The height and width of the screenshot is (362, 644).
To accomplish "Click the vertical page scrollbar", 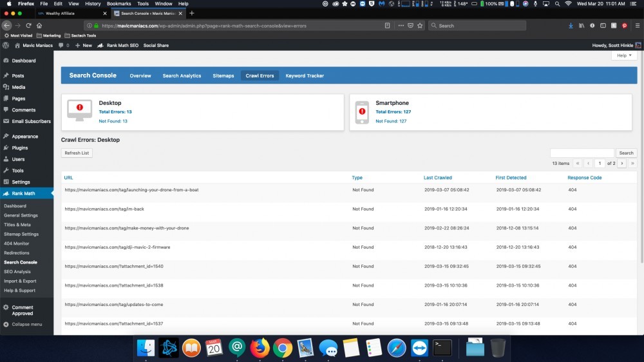I will tap(641, 158).
